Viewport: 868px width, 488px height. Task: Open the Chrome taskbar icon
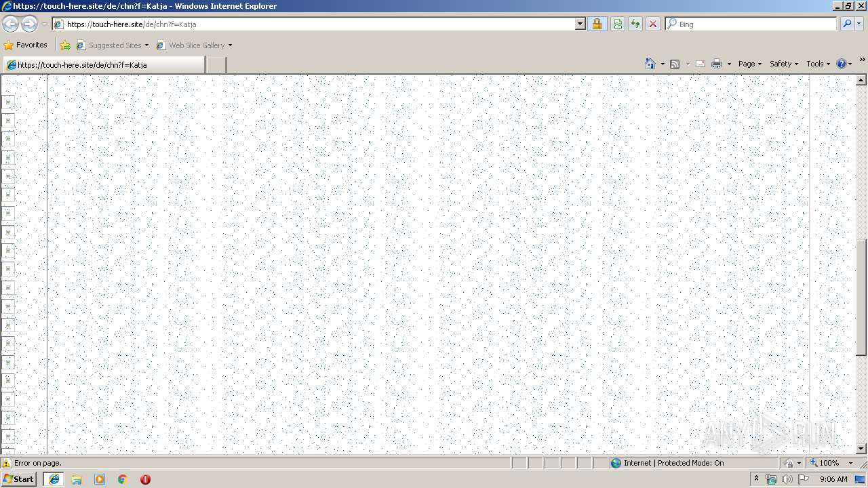[123, 479]
